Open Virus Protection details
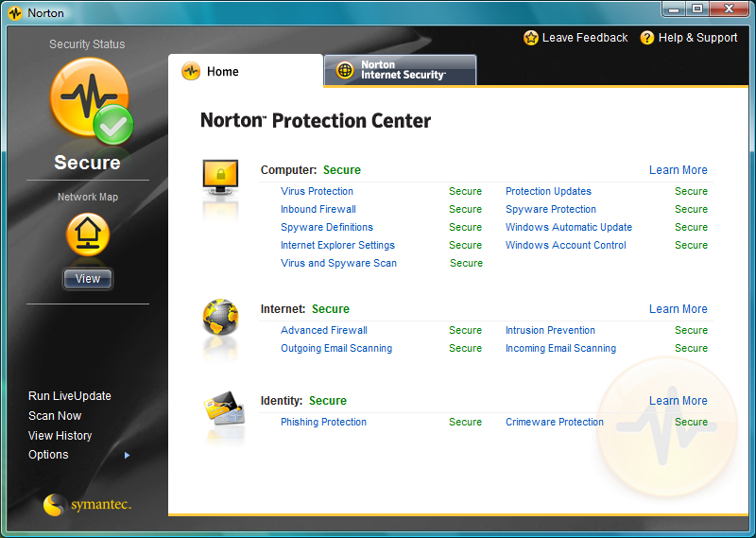 (317, 191)
